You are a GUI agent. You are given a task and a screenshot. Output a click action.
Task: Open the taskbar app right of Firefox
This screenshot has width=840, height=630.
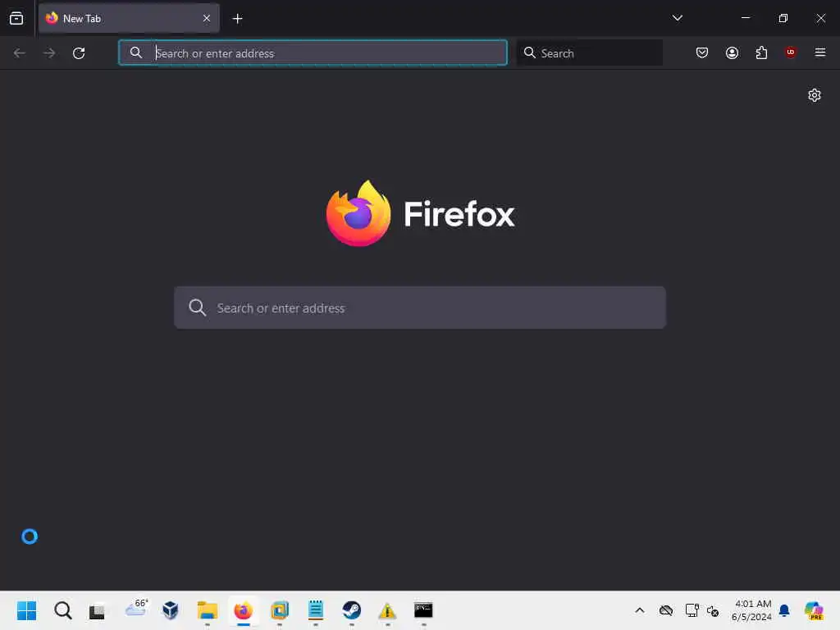280,610
